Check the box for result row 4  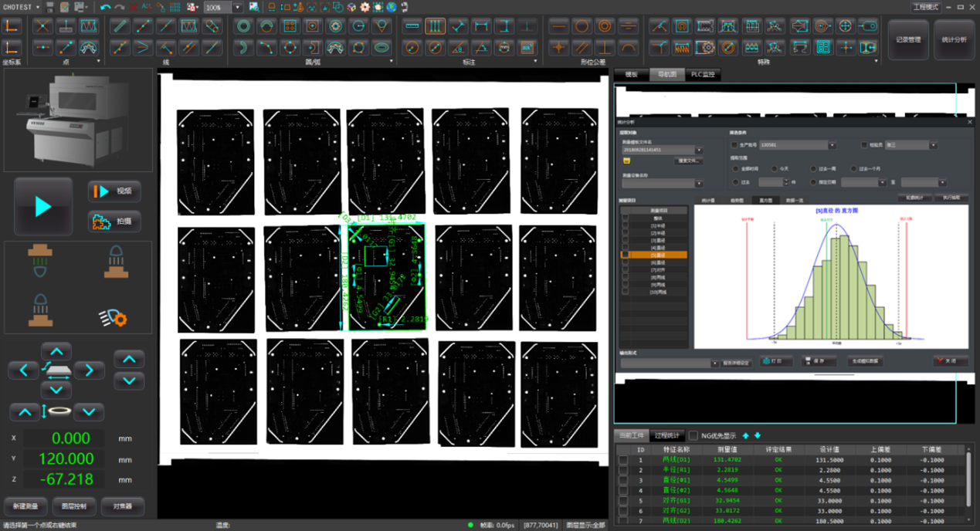pyautogui.click(x=623, y=490)
